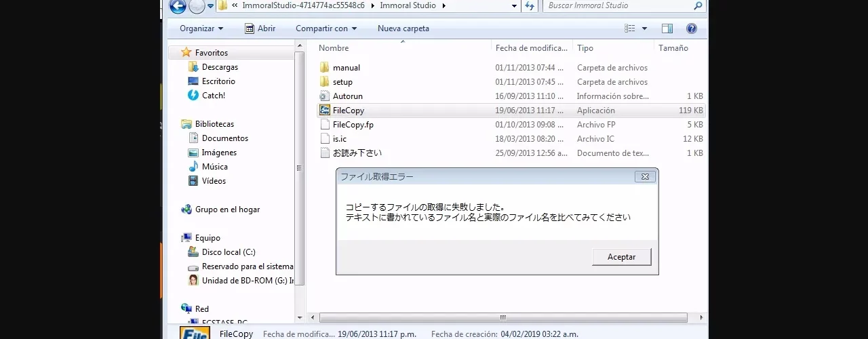Open the help question mark icon
868x339 pixels.
coord(691,28)
